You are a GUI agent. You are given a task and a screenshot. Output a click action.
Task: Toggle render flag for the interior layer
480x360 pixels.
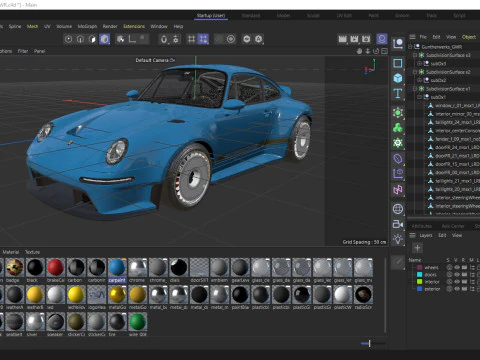tap(464, 282)
